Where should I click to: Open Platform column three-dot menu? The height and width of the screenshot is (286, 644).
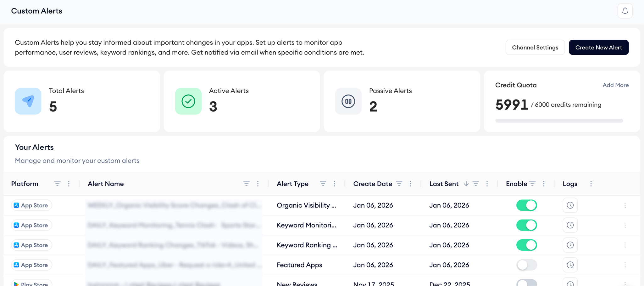coord(69,184)
